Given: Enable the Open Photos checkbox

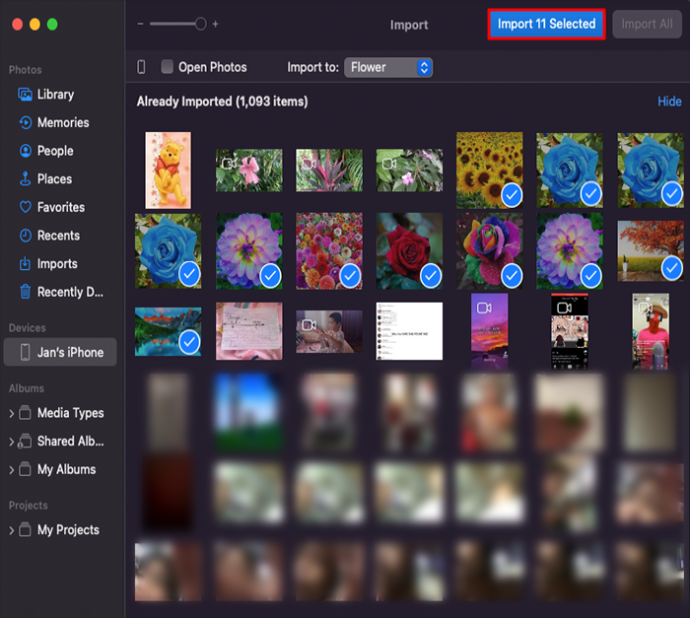Looking at the screenshot, I should [167, 67].
